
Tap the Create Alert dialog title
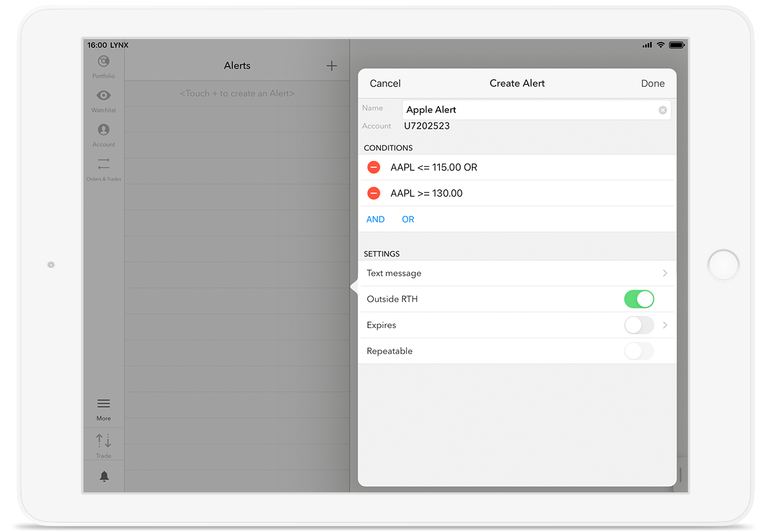517,83
